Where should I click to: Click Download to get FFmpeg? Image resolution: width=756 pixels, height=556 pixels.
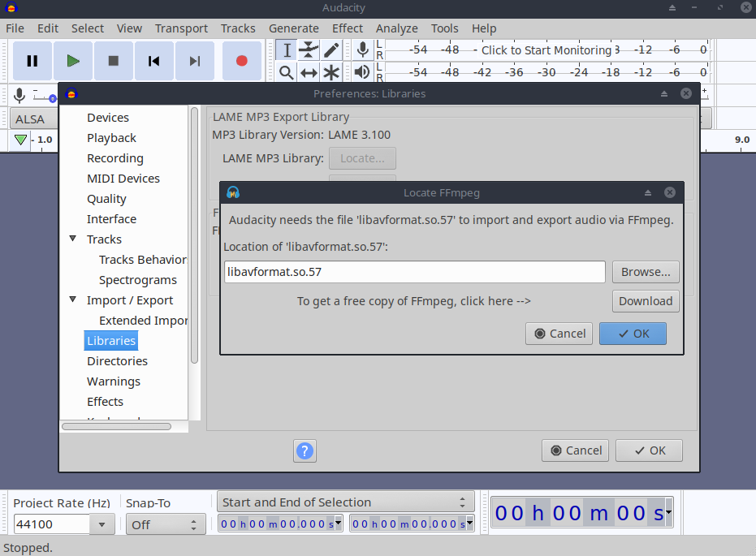point(646,301)
